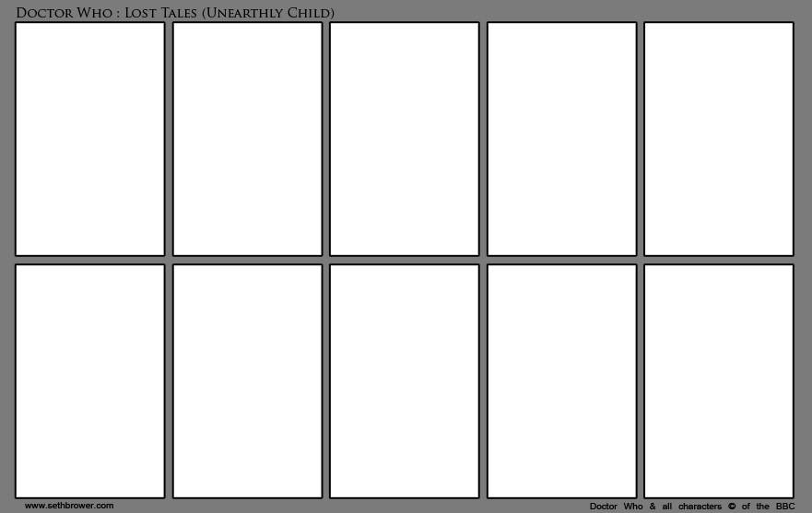Select the fourth panel in bottom row
The height and width of the screenshot is (513, 812).
pyautogui.click(x=562, y=381)
